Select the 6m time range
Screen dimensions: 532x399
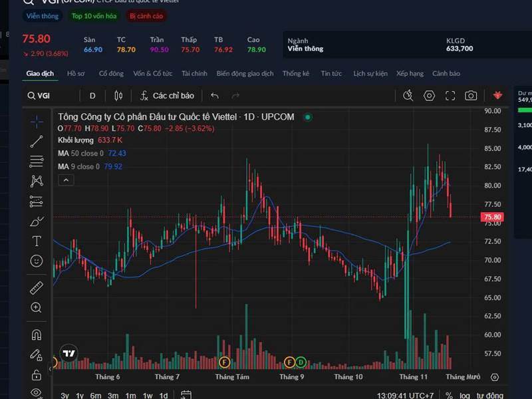point(96,396)
